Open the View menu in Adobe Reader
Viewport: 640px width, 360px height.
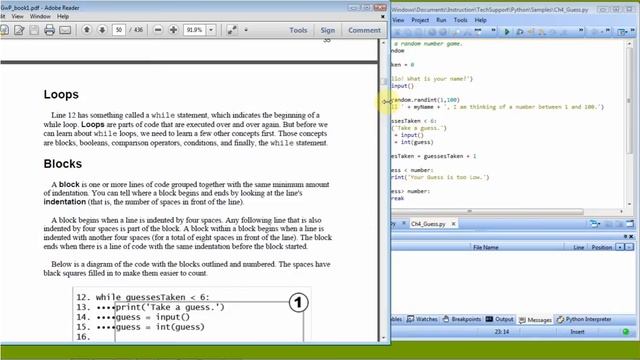click(x=18, y=16)
